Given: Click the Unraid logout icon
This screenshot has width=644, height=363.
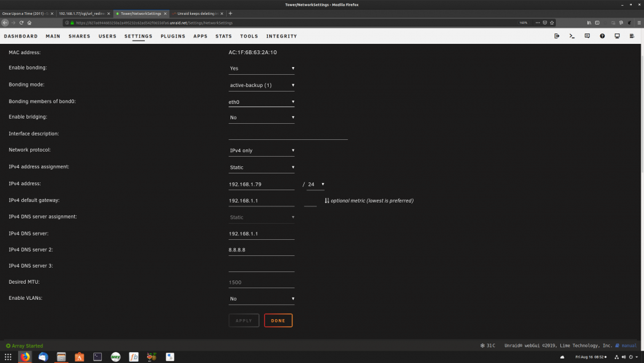Looking at the screenshot, I should tap(556, 36).
